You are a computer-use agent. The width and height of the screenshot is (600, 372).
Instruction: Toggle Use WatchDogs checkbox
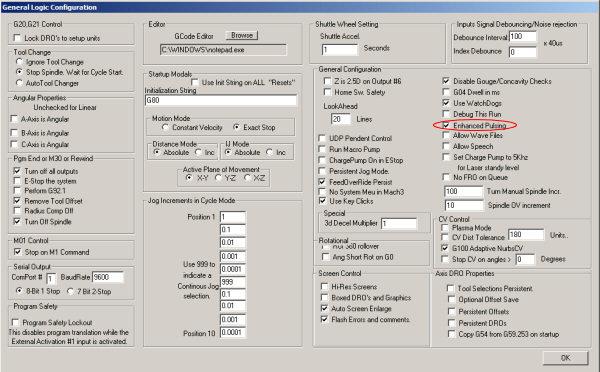446,103
